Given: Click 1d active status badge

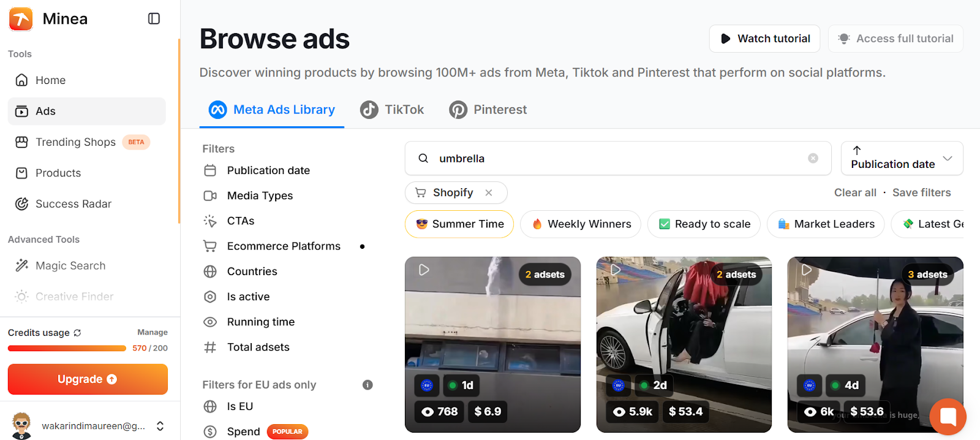Looking at the screenshot, I should (461, 385).
